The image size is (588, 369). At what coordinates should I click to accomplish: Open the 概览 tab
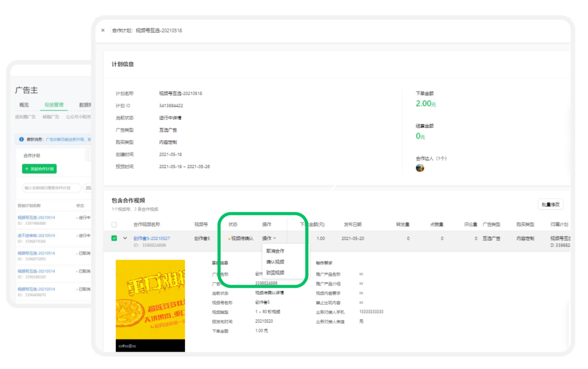tap(24, 105)
